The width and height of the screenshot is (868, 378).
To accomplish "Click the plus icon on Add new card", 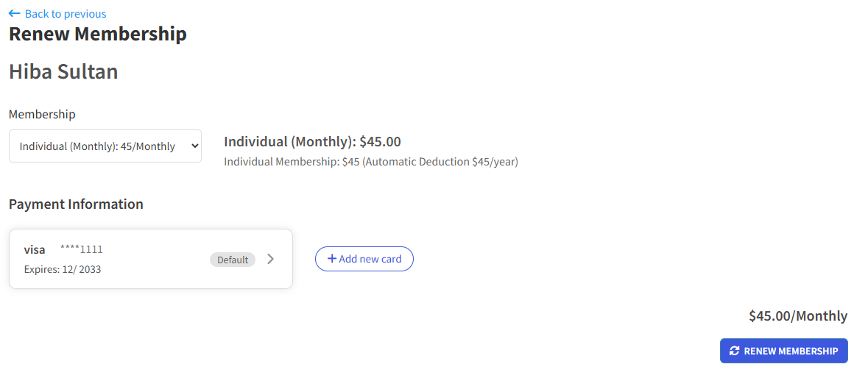I will pos(332,259).
